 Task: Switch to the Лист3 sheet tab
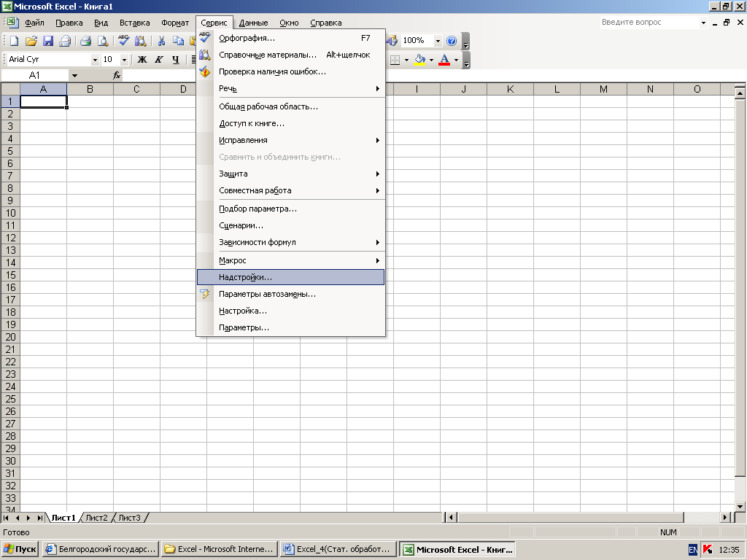pos(130,518)
